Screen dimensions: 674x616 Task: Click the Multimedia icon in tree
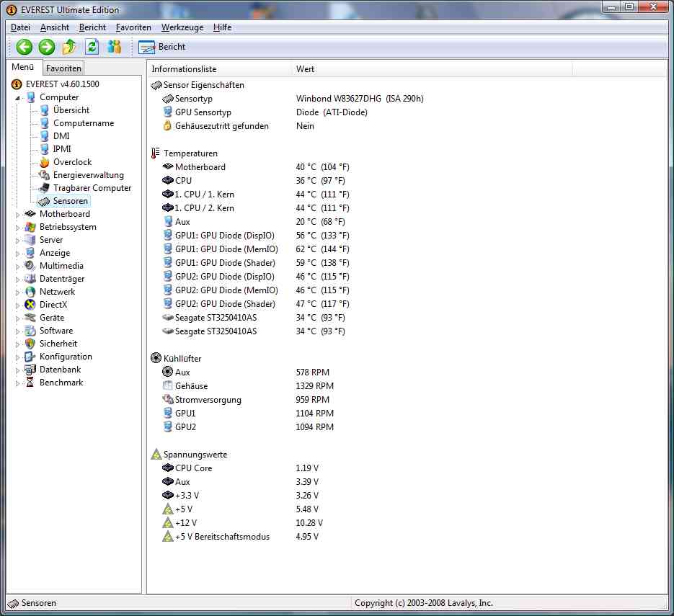click(30, 266)
